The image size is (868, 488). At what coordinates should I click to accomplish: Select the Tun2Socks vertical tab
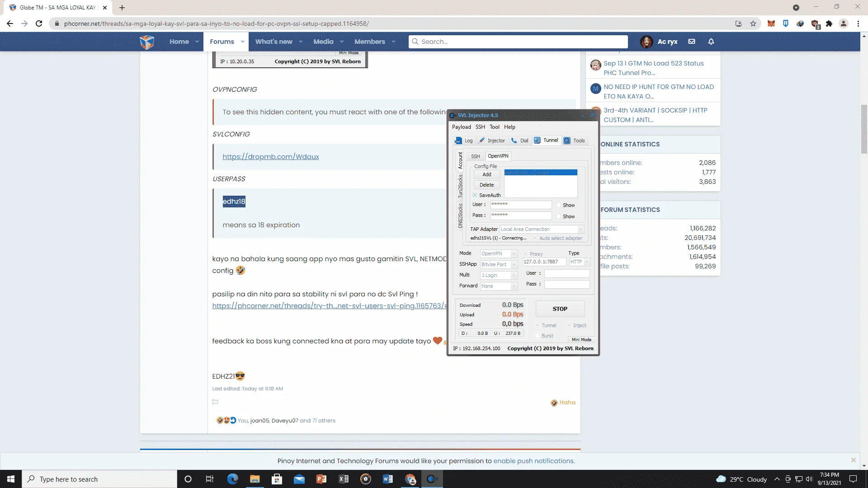pos(460,186)
